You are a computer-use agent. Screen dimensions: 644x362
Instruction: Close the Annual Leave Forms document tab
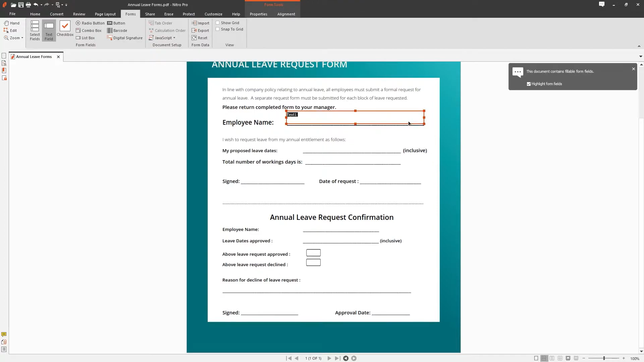pos(58,57)
